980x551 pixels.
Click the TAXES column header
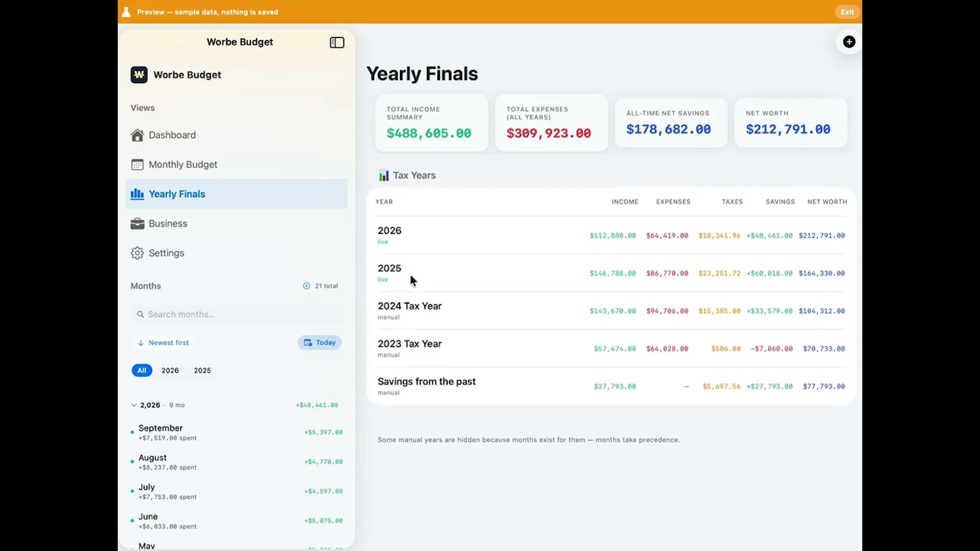coord(732,202)
